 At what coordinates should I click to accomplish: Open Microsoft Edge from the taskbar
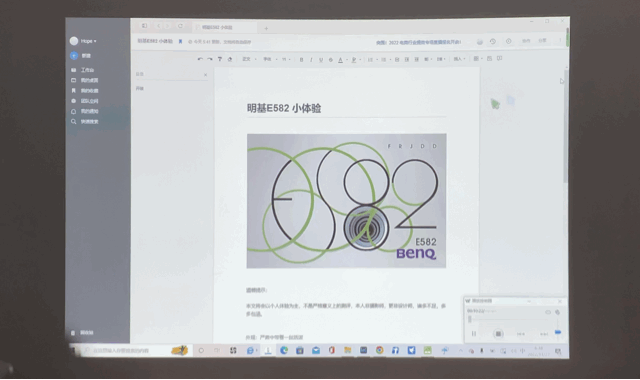click(284, 350)
